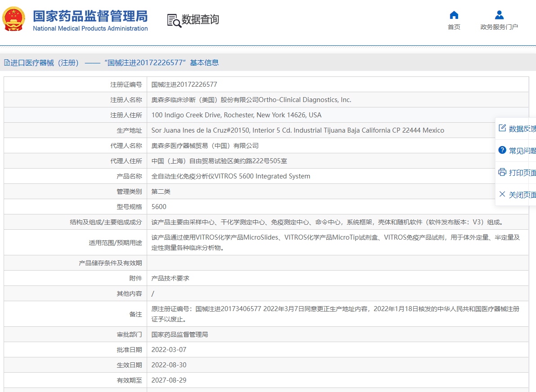Click the 5600 model specification value
The image size is (536, 392).
159,207
